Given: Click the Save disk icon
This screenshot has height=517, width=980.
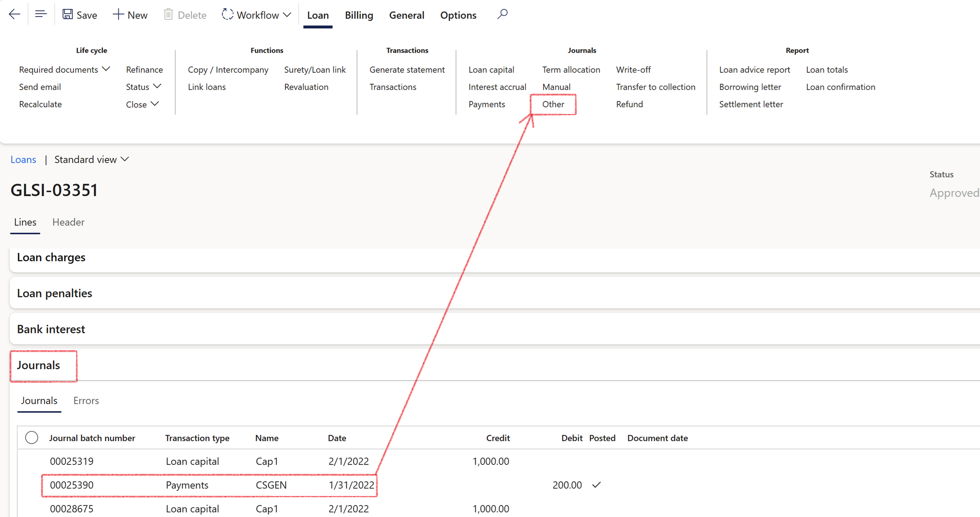Looking at the screenshot, I should point(67,14).
